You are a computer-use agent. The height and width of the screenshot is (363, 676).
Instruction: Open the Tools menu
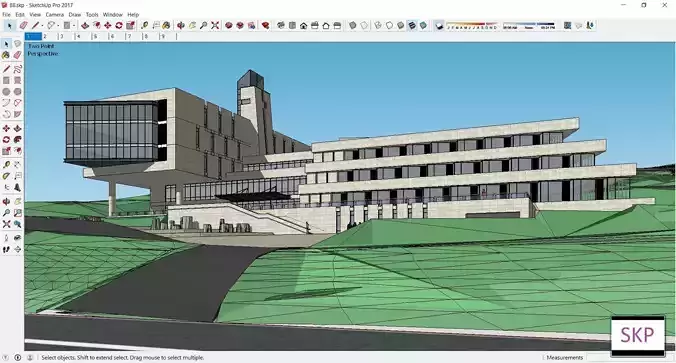click(92, 14)
